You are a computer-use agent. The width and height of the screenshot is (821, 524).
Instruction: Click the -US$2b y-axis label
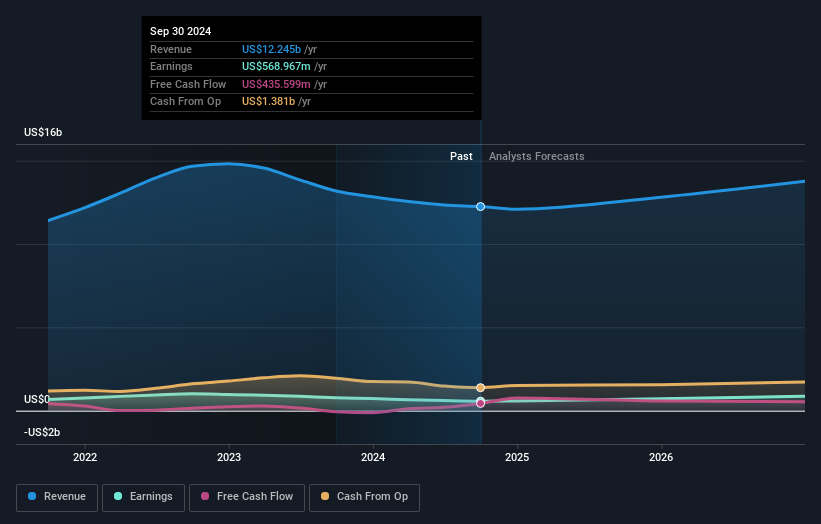pyautogui.click(x=42, y=432)
